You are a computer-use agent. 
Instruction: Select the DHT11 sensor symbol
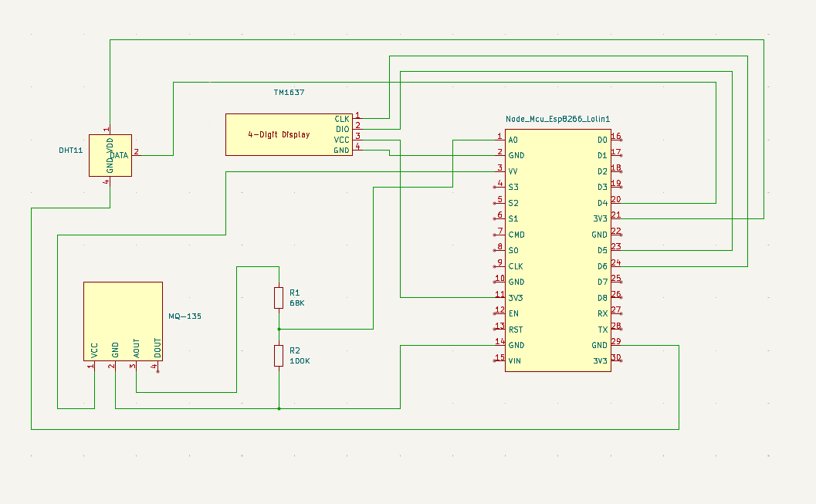[110, 155]
